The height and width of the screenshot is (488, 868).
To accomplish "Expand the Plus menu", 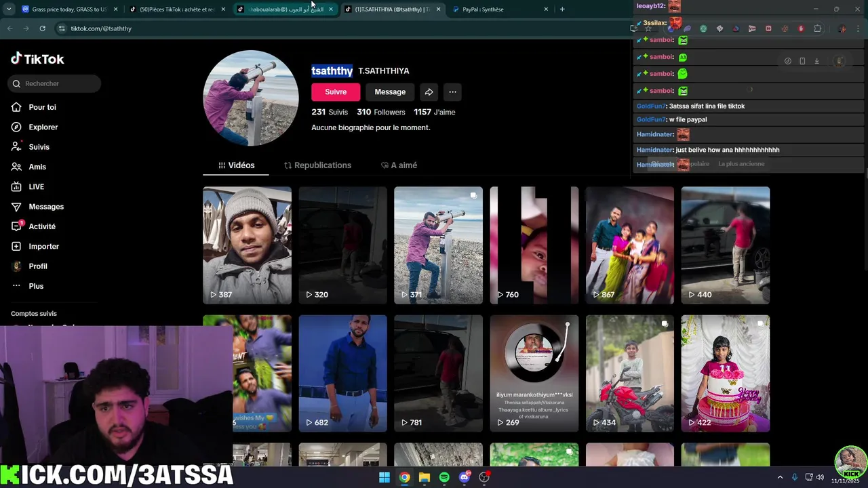I will point(36,286).
